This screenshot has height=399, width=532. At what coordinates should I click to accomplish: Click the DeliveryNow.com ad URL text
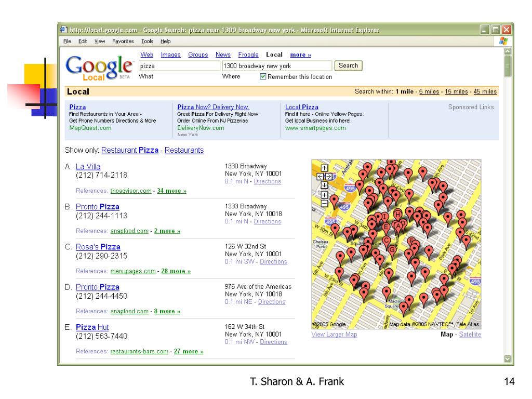coord(201,128)
